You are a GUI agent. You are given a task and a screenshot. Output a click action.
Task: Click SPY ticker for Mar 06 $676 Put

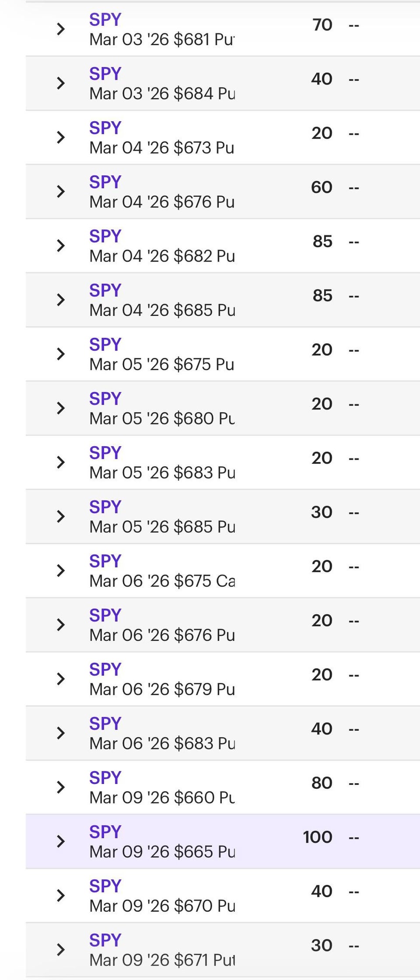click(x=105, y=616)
